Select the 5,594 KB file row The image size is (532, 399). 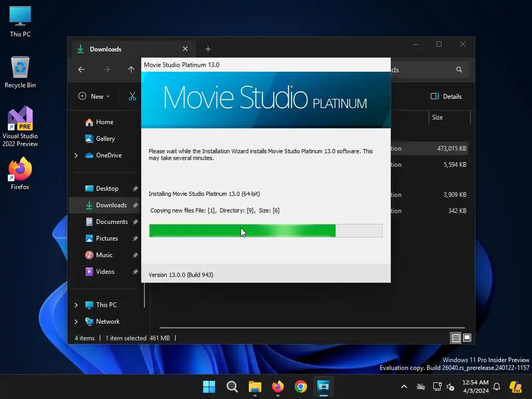pyautogui.click(x=430, y=165)
